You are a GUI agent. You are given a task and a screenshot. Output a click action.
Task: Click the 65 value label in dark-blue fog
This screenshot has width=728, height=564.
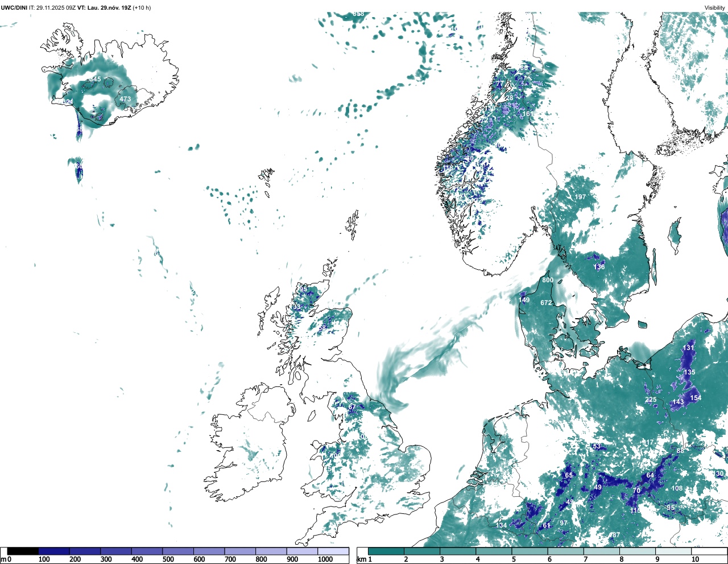point(569,475)
